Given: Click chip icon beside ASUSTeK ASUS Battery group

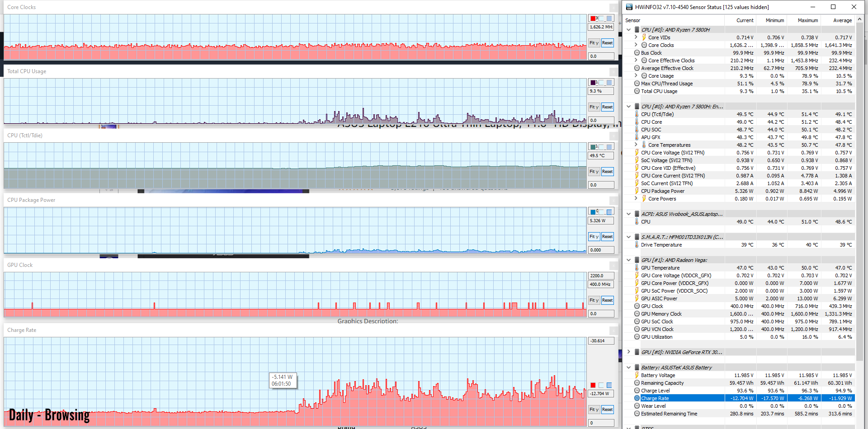Looking at the screenshot, I should [x=637, y=368].
